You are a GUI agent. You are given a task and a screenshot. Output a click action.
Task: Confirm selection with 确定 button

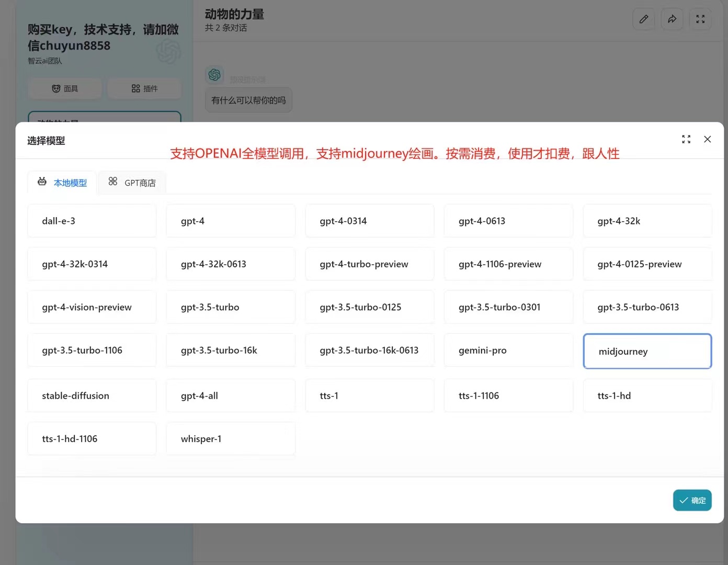[x=692, y=500]
